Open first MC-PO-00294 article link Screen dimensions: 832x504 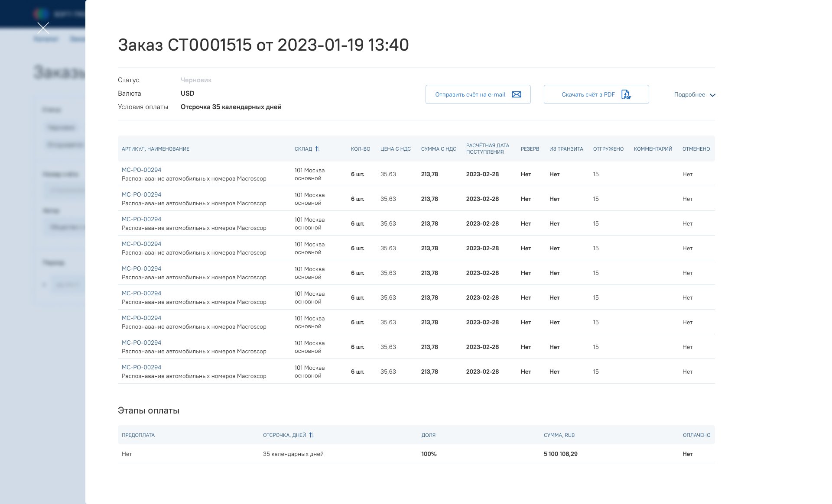tap(141, 170)
